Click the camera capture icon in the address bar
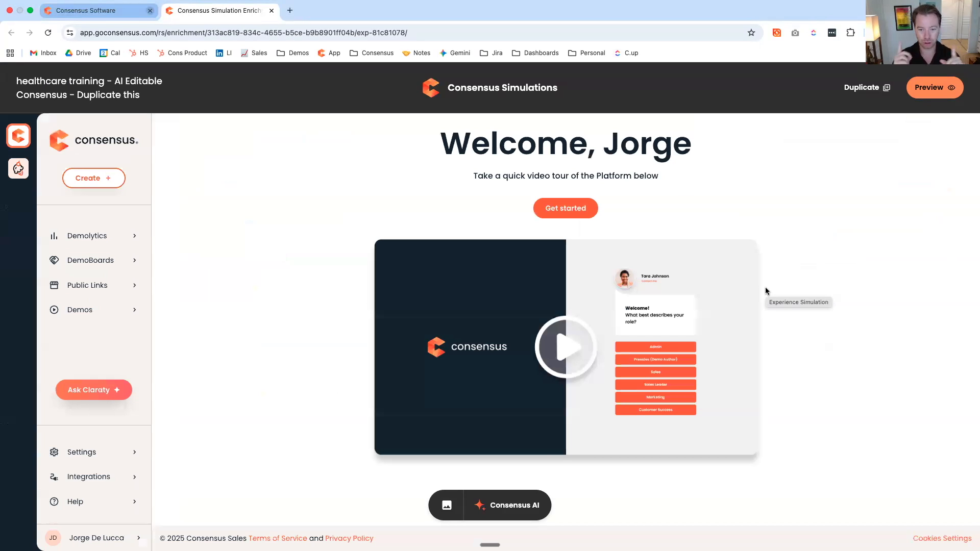980x551 pixels. point(795,33)
